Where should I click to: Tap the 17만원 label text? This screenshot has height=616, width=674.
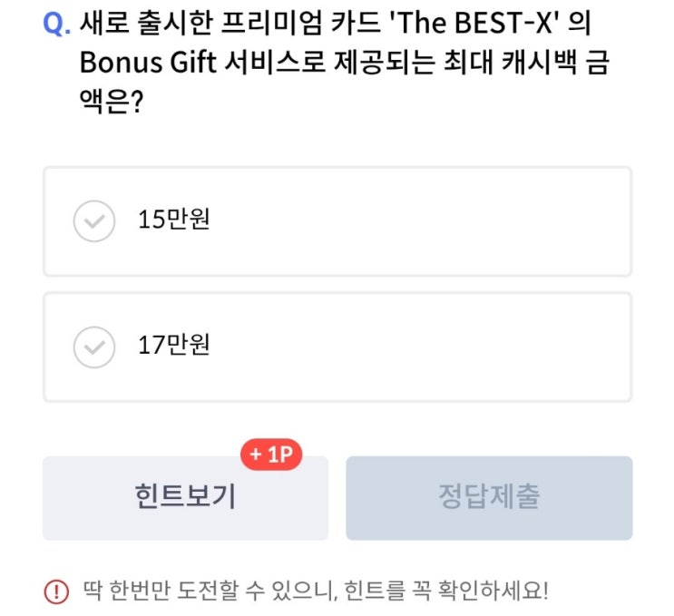tap(173, 346)
